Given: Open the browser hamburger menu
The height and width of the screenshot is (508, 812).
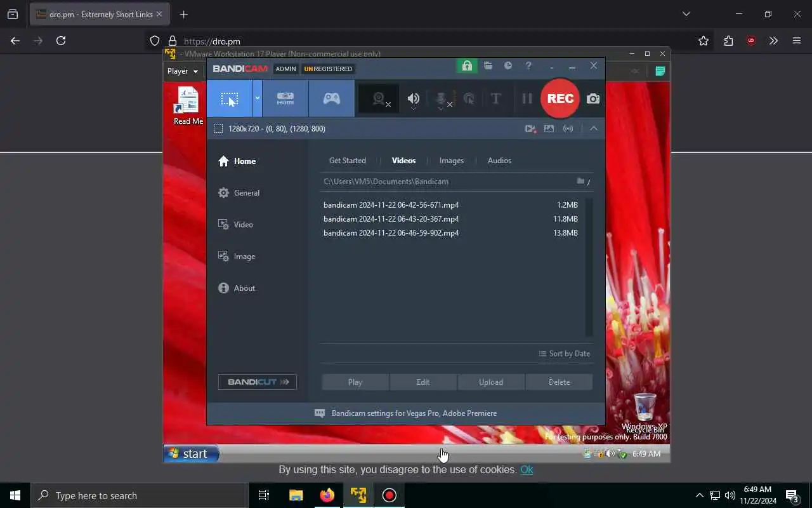Looking at the screenshot, I should (x=797, y=41).
